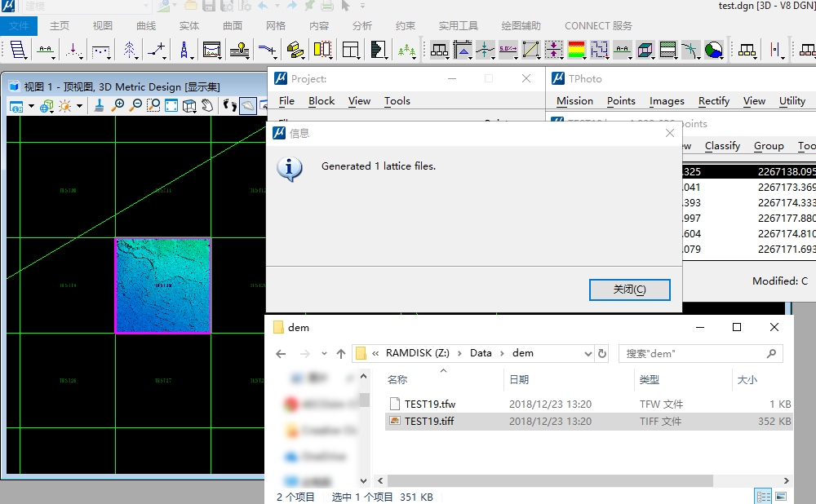The image size is (816, 504).
Task: Click the 关闭(C) button in info dialog
Action: (629, 290)
